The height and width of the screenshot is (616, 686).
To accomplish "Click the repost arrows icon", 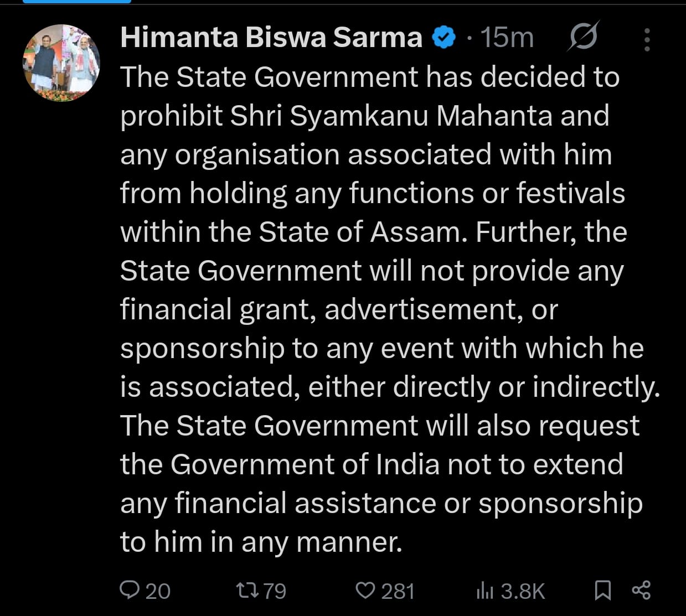I will tap(247, 591).
